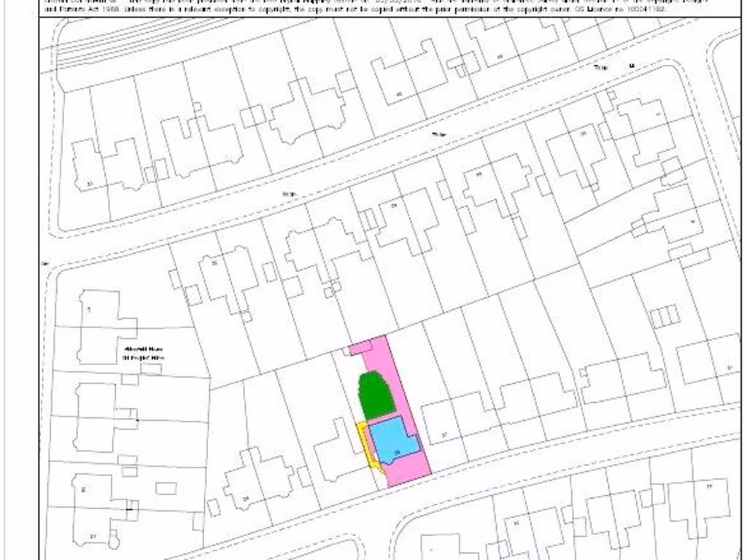This screenshot has width=747, height=560.
Task: Click the green shaded garden area
Action: (x=375, y=394)
